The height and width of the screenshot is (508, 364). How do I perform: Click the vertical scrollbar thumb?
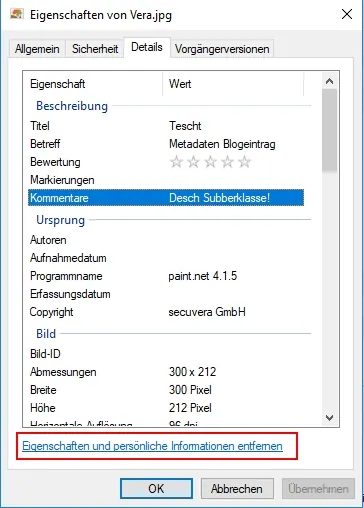pyautogui.click(x=329, y=130)
